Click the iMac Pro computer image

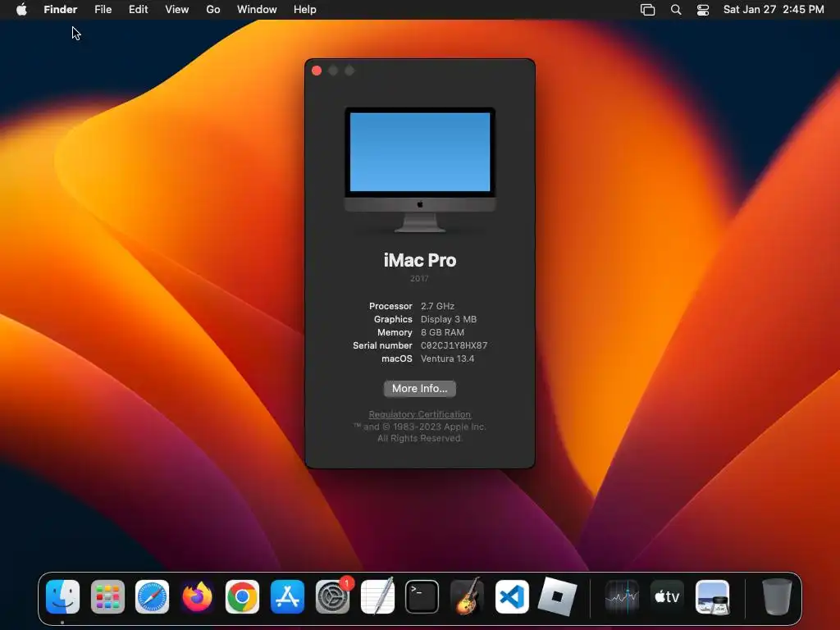coord(420,170)
